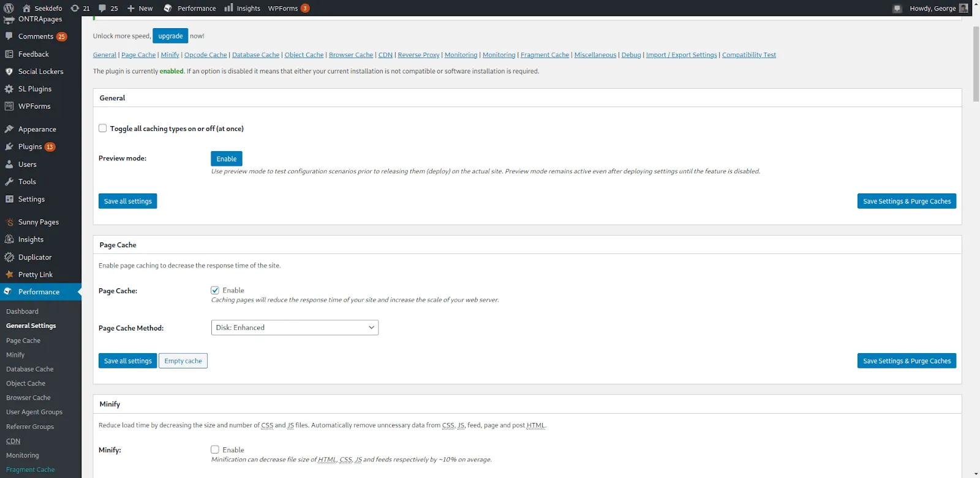Click the Plugins plug icon

[9, 146]
